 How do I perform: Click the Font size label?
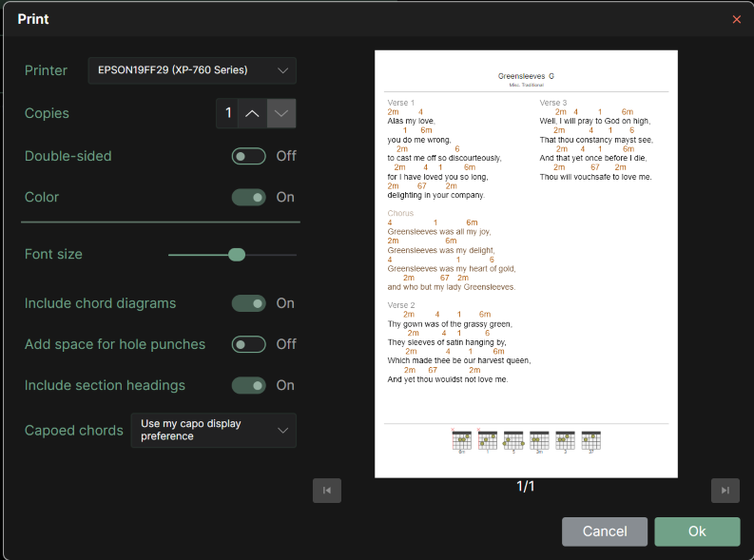pyautogui.click(x=53, y=254)
